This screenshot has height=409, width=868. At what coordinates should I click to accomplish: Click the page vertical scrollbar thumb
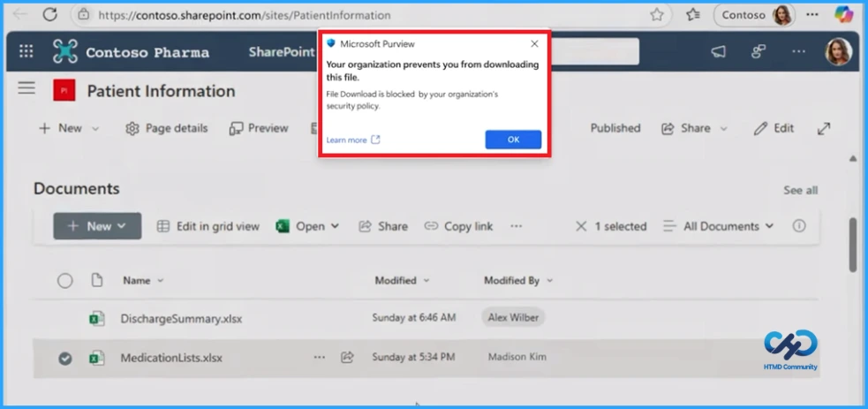point(852,244)
